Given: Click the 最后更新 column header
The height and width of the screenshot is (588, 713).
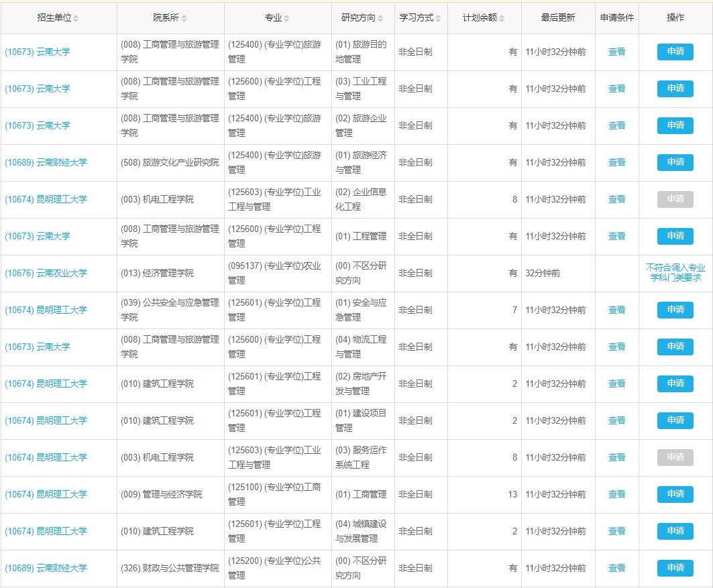Looking at the screenshot, I should click(557, 18).
